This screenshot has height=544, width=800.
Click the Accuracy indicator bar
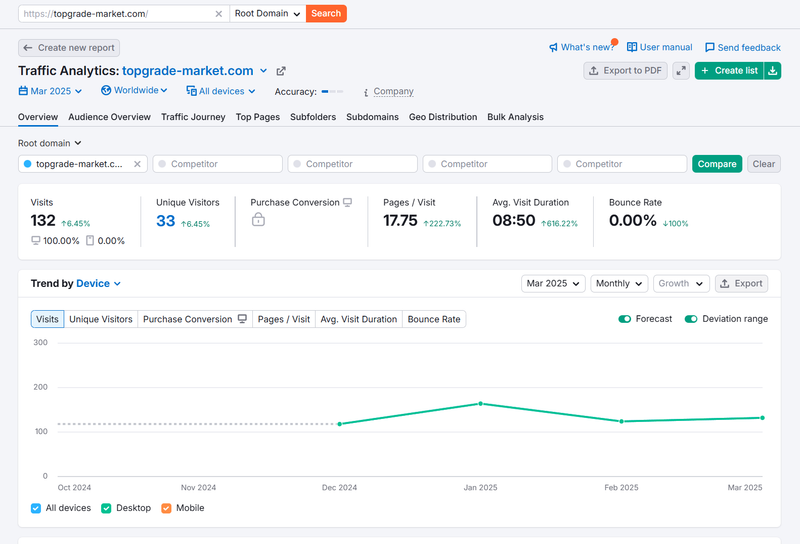pos(332,91)
